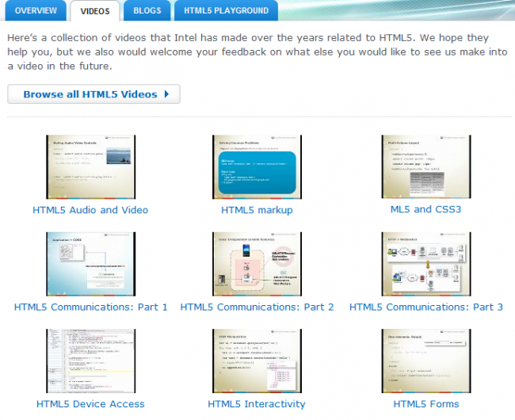Open the ML5 and CSS3 video thumbnail
The height and width of the screenshot is (420, 515).
pyautogui.click(x=426, y=166)
